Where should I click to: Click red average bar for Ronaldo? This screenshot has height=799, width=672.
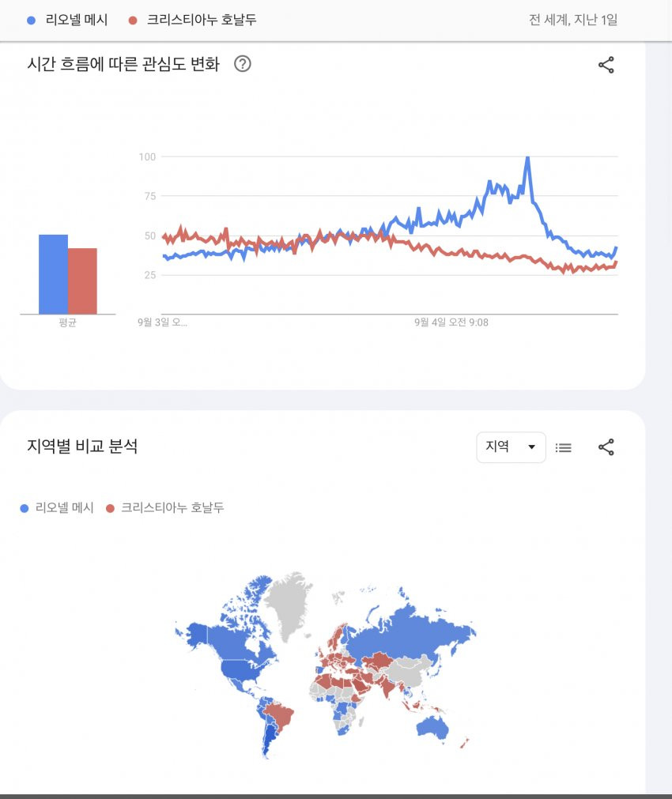click(82, 281)
